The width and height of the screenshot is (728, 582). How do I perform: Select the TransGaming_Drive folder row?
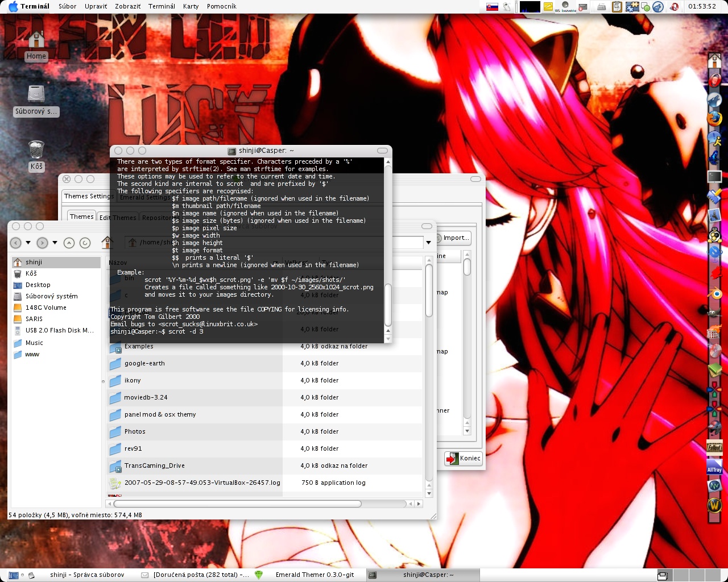265,465
